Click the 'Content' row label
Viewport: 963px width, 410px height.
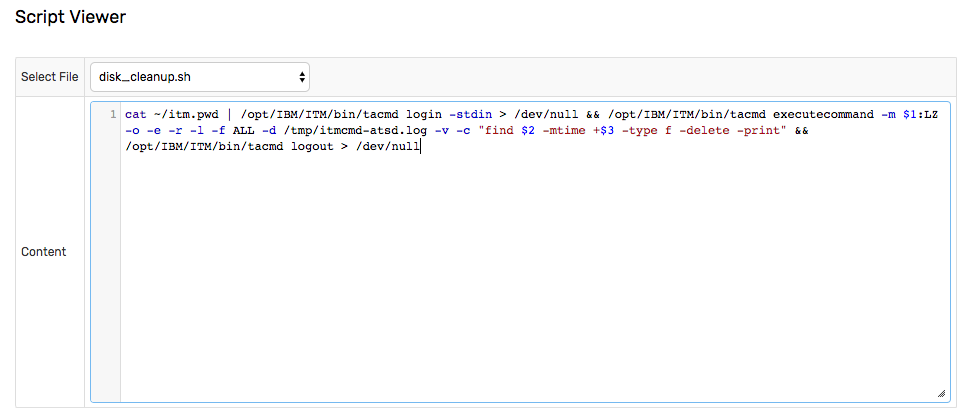[43, 252]
